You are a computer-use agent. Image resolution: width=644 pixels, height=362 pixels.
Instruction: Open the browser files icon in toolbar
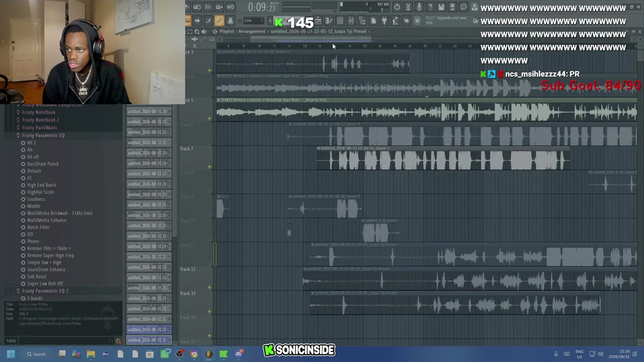coord(362,21)
